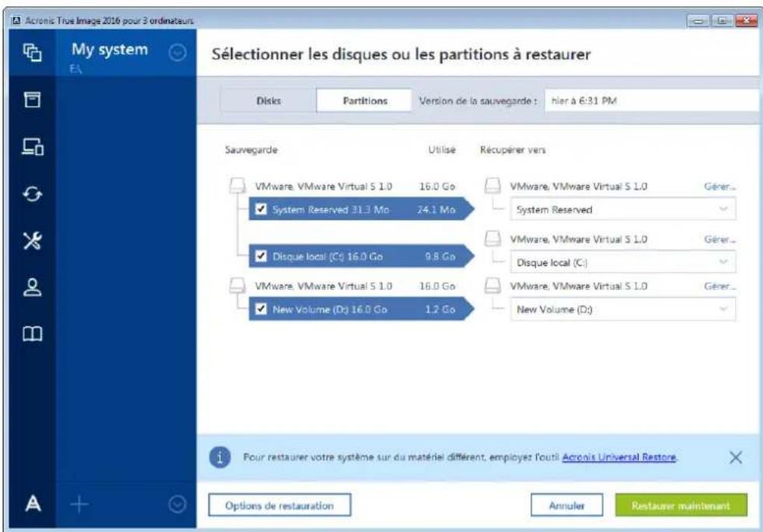Viewport: 763px width, 532px height.
Task: Click destination disk icon above Disque local dropdown
Action: coord(492,239)
